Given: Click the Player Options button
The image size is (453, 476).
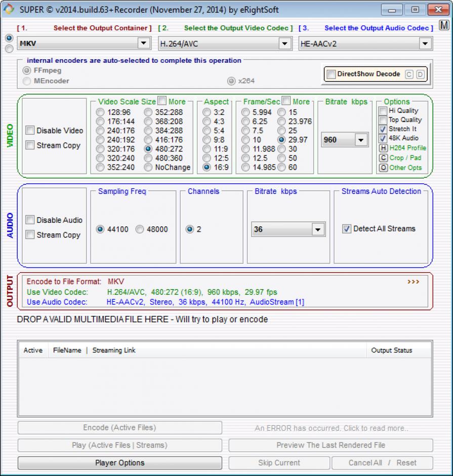Looking at the screenshot, I should (120, 463).
